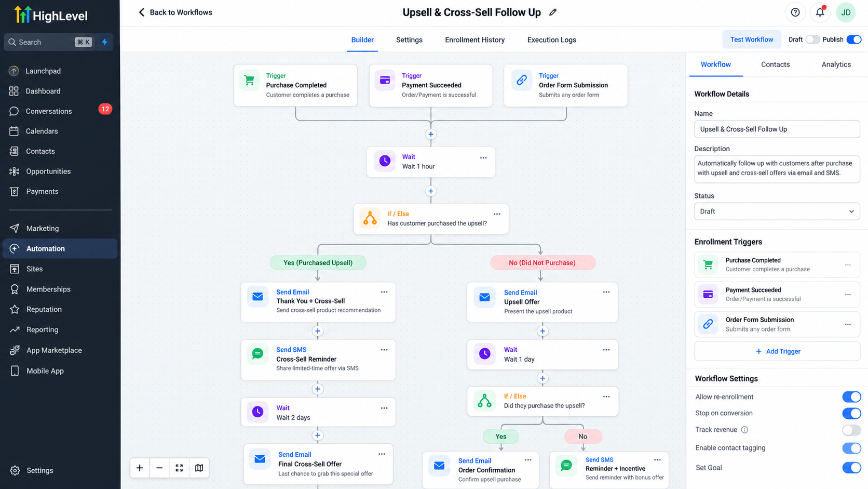Click the edit pencil next to workflow title
Viewport: 868px width, 489px height.
click(x=553, y=12)
